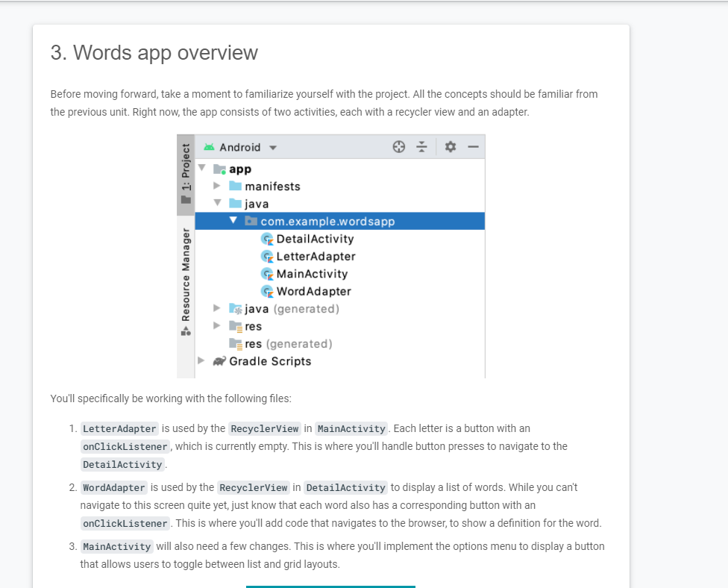
Task: Click the teal button at the page bottom
Action: coord(330,587)
